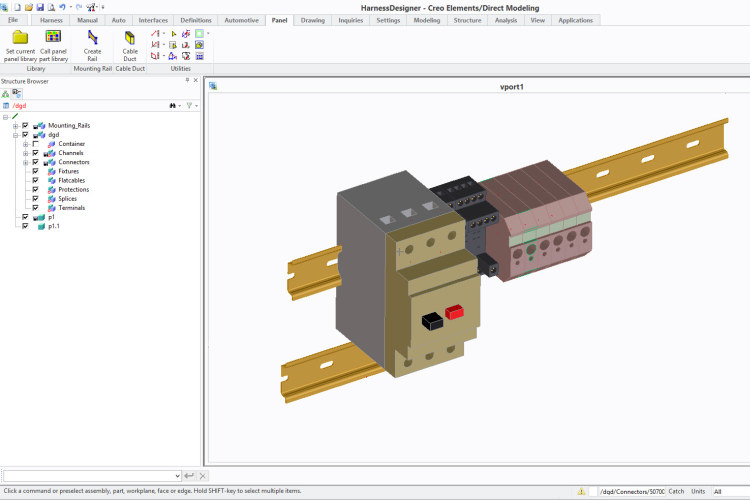This screenshot has width=750, height=500.
Task: Click Set current panel library icon
Action: pos(19,38)
